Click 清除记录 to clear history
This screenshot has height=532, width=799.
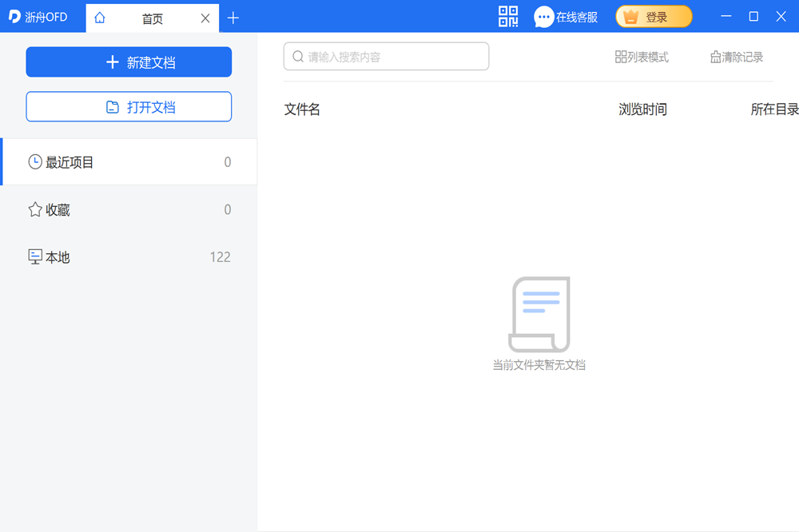tap(736, 57)
